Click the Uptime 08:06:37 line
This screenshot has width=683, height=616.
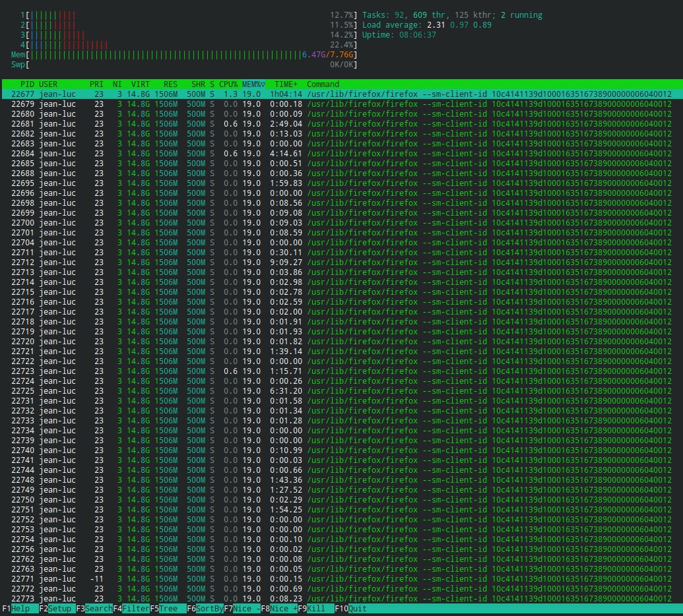[399, 35]
